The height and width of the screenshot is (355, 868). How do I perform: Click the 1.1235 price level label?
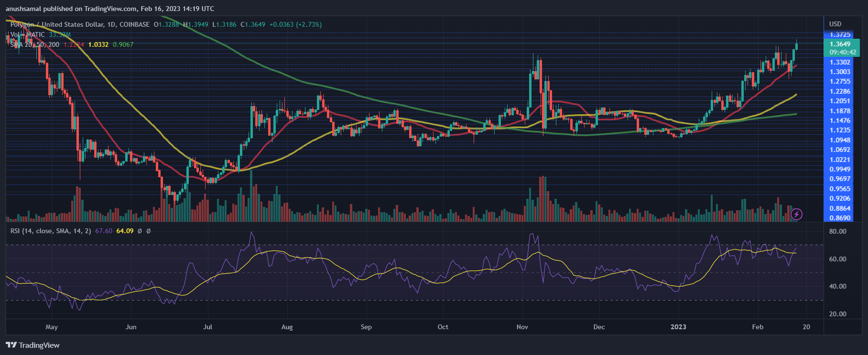point(840,130)
